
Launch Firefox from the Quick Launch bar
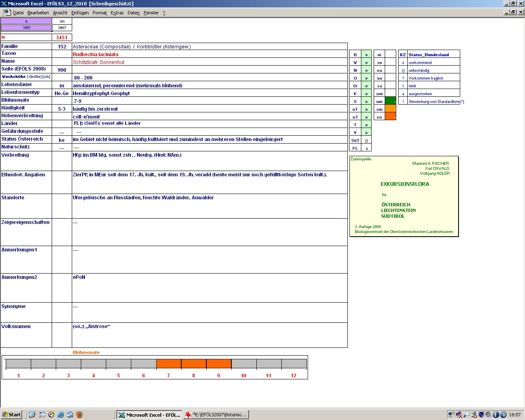(80, 415)
